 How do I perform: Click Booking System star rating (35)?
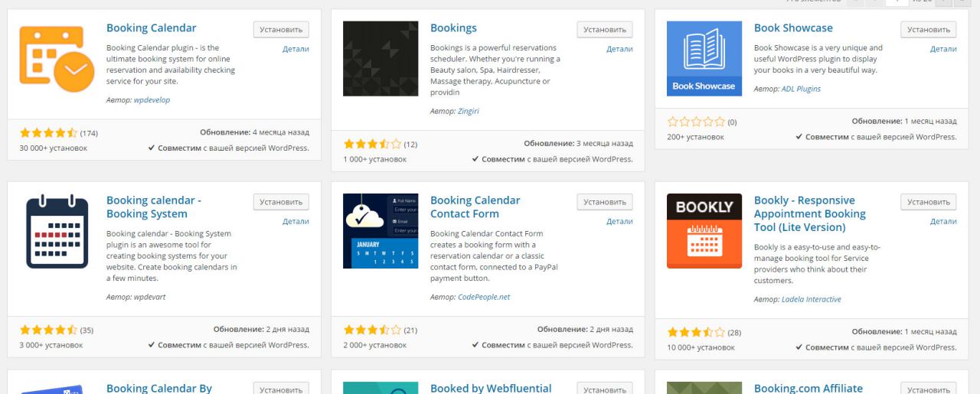[49, 331]
